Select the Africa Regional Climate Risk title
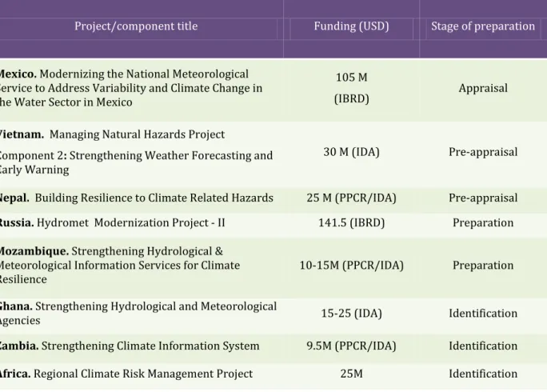 point(126,374)
